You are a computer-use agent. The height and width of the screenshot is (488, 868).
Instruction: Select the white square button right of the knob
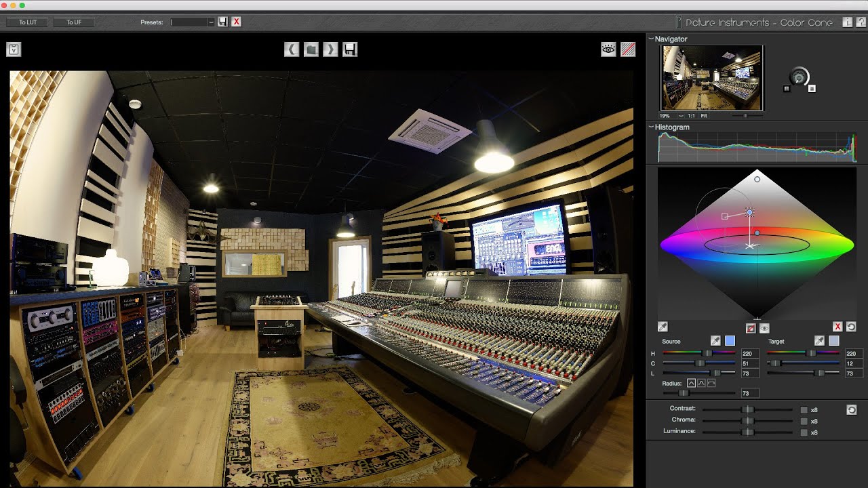click(812, 89)
